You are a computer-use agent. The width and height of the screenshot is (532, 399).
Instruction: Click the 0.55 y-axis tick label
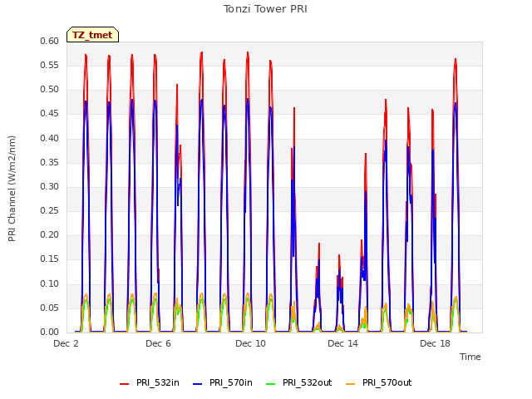click(50, 65)
